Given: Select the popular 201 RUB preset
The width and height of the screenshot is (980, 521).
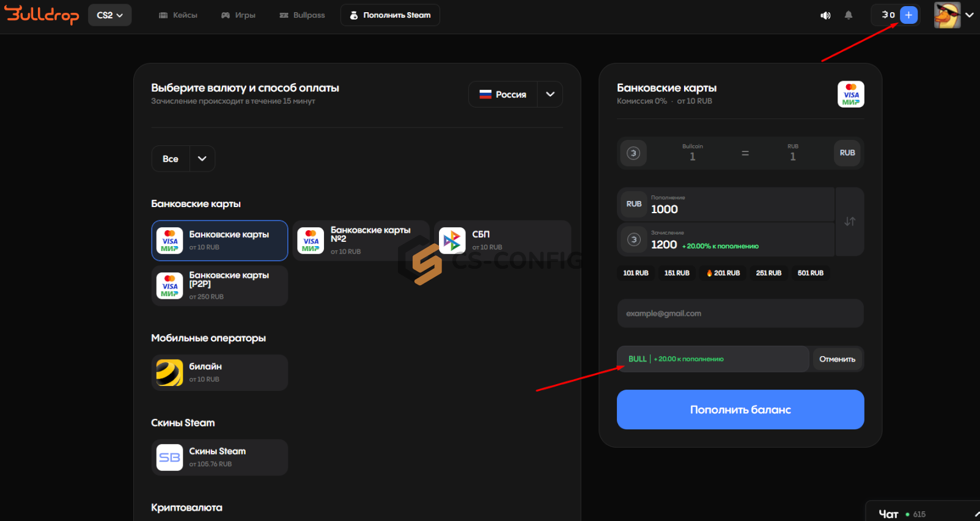Looking at the screenshot, I should pyautogui.click(x=723, y=273).
